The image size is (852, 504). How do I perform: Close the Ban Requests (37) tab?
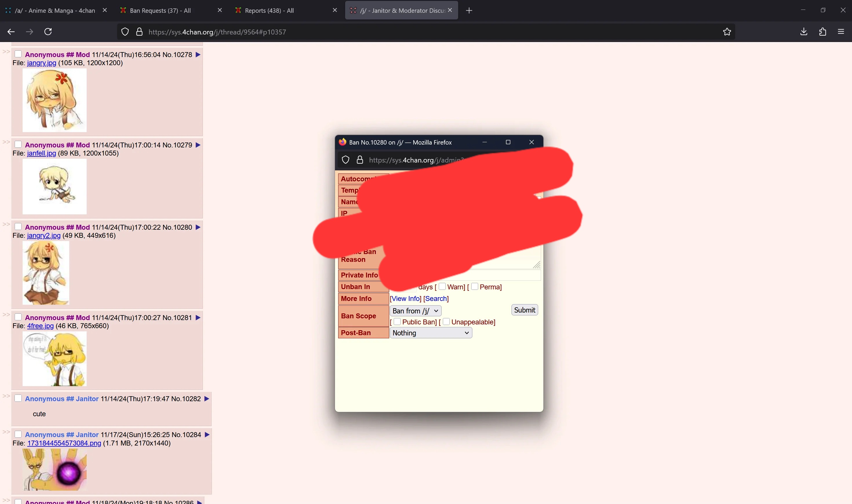tap(220, 10)
